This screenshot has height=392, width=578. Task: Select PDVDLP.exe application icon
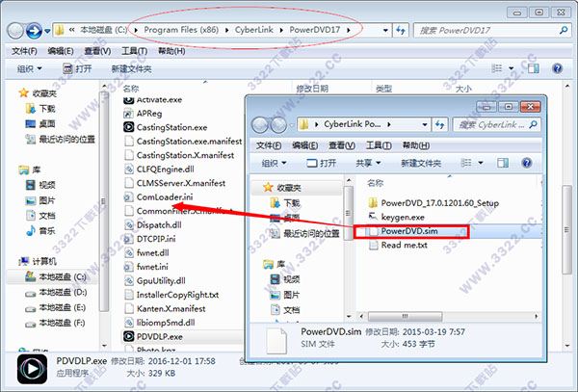coord(128,336)
